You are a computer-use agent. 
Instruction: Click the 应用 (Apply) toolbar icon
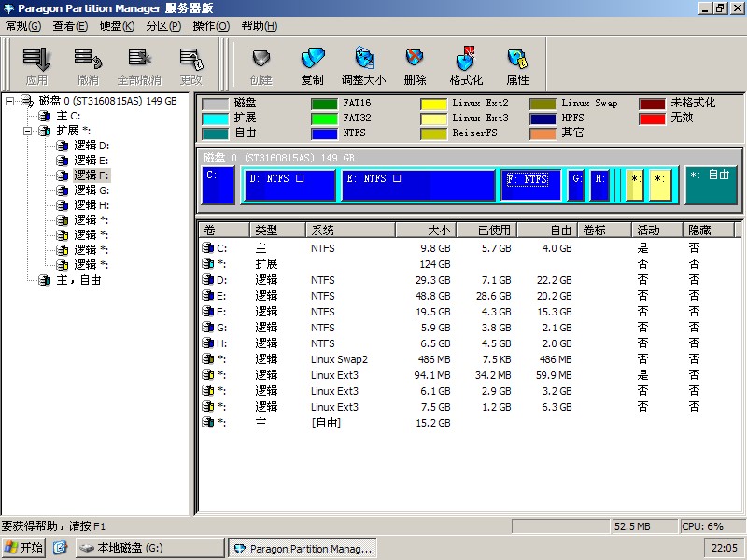click(36, 60)
